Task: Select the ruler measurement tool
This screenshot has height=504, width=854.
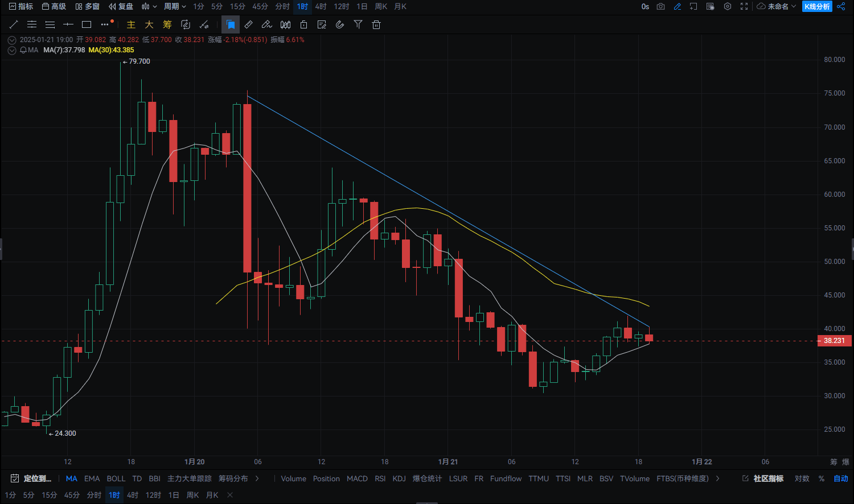Action: point(248,24)
